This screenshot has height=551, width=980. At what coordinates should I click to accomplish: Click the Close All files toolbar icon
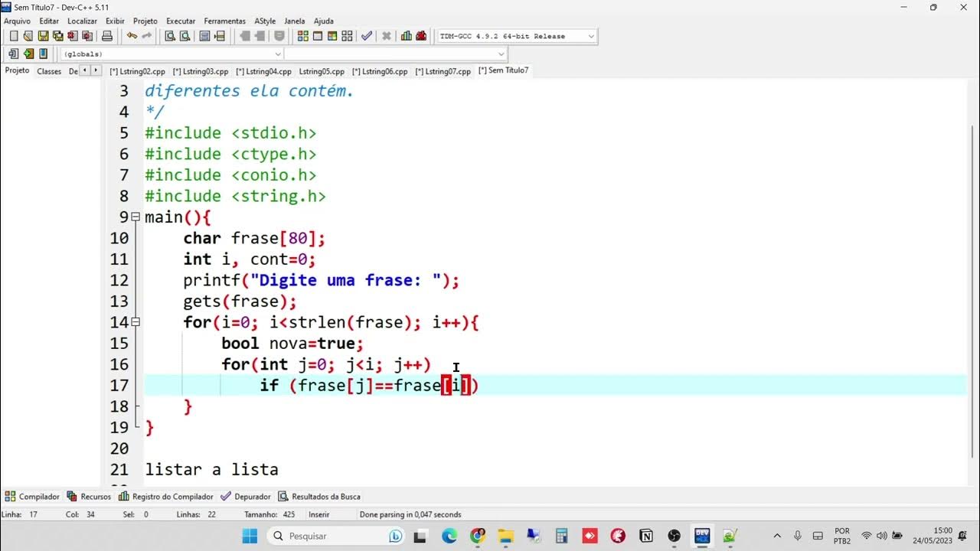(87, 36)
